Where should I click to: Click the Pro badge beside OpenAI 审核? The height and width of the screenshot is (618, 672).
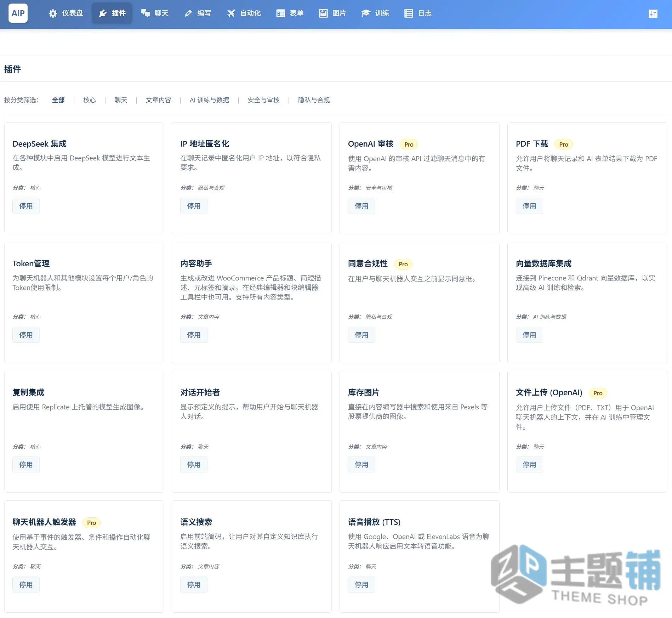(x=409, y=144)
